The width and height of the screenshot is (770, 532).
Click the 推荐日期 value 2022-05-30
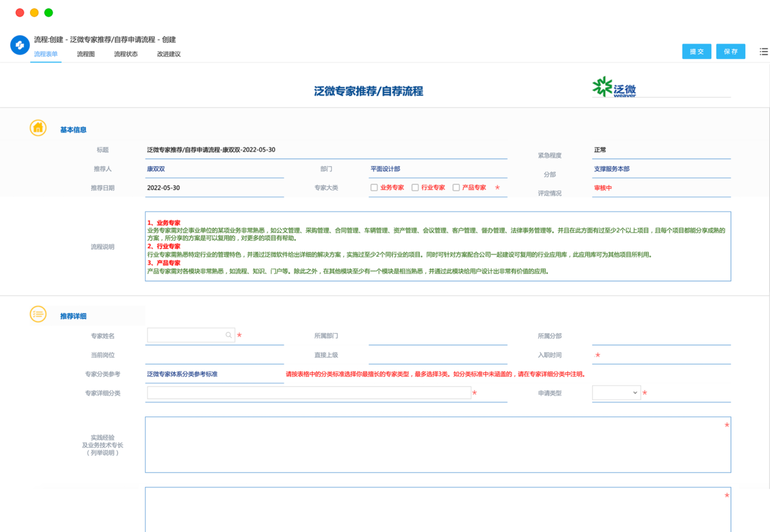pos(164,188)
